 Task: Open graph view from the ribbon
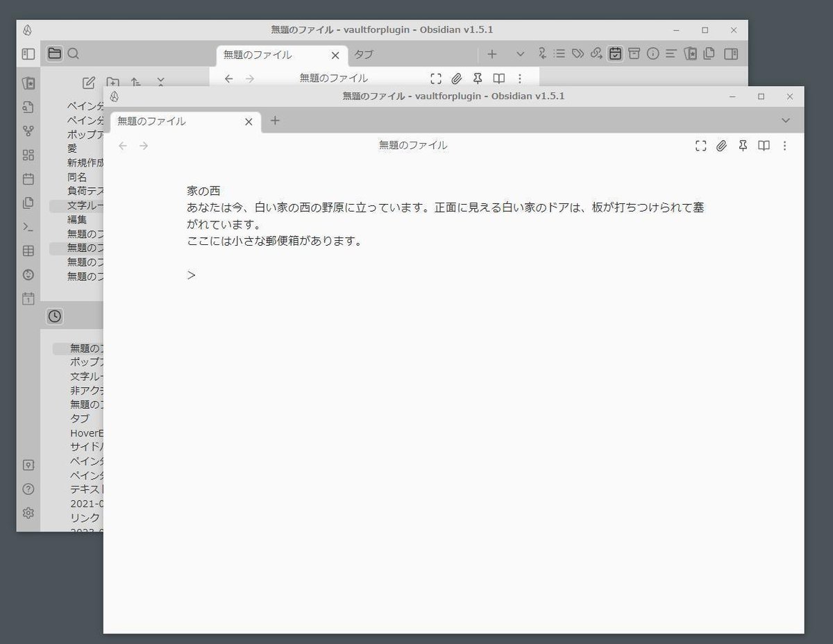[28, 130]
